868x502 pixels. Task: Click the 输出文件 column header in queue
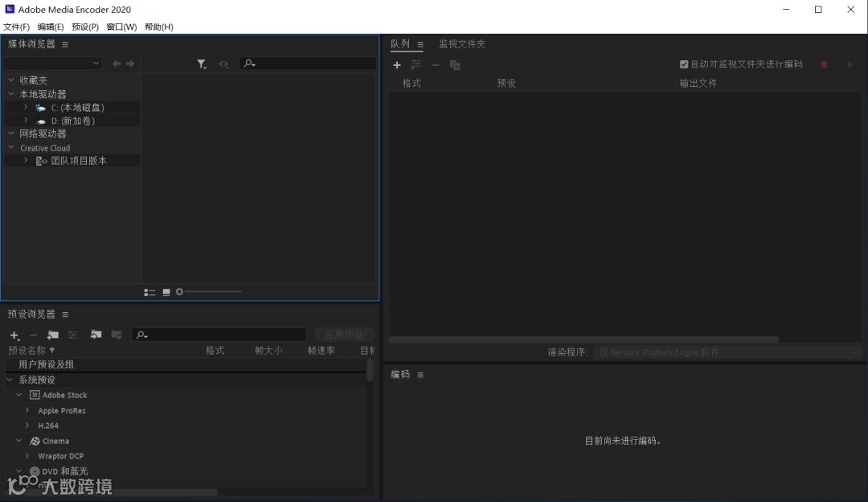(x=698, y=83)
